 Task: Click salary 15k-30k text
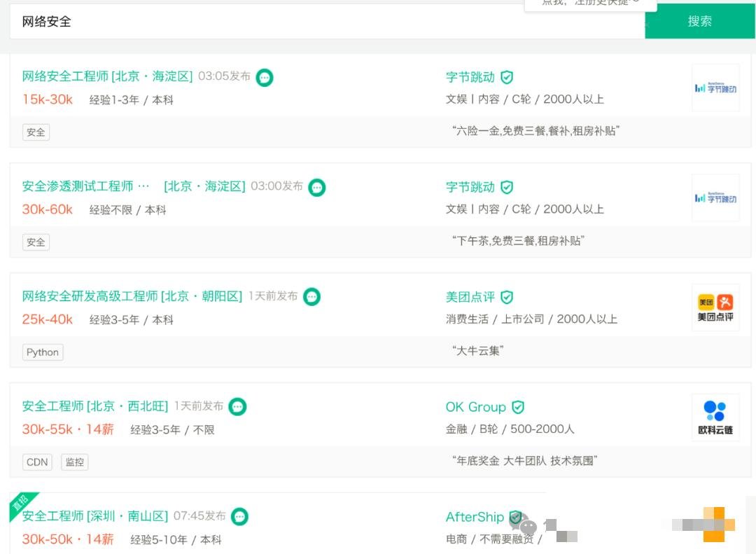[48, 99]
